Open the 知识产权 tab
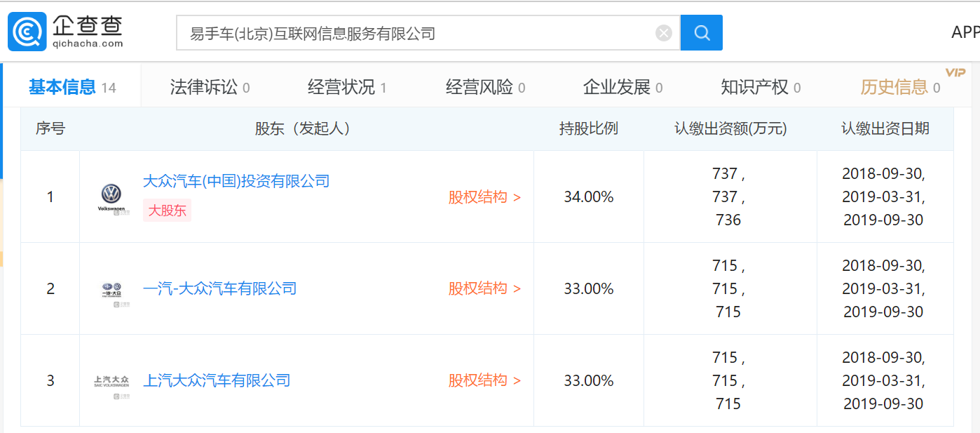The height and width of the screenshot is (433, 980). point(755,86)
